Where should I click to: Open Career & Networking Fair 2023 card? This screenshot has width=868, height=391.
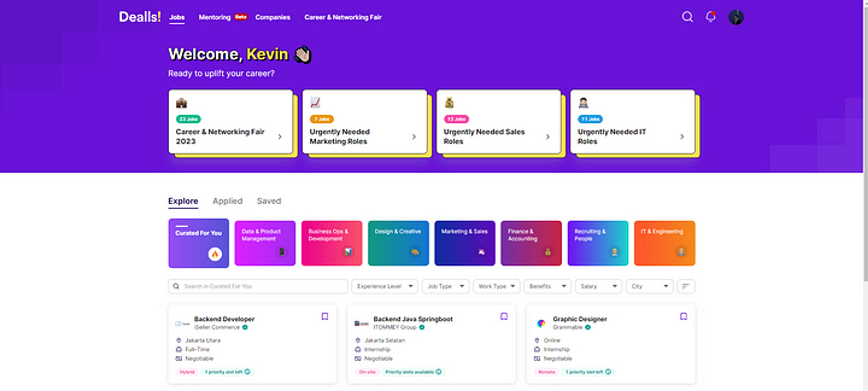[231, 122]
